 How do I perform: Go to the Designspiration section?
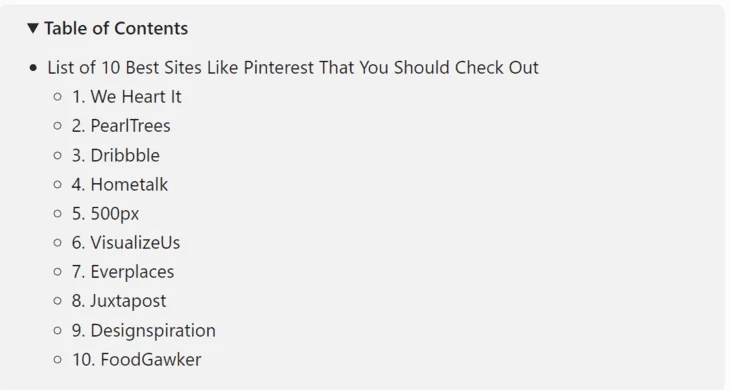(x=143, y=330)
